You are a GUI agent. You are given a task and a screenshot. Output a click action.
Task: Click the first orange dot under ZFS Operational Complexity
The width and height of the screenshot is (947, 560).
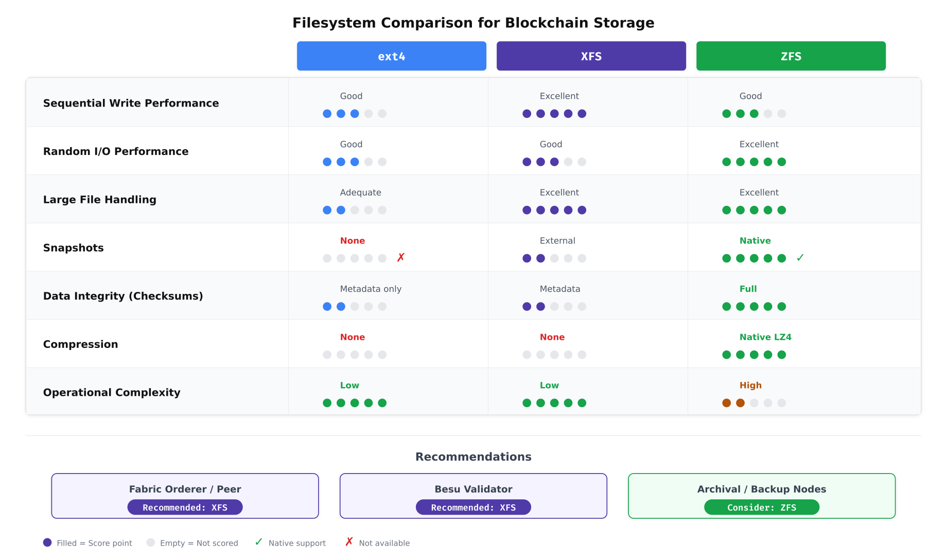pos(726,403)
